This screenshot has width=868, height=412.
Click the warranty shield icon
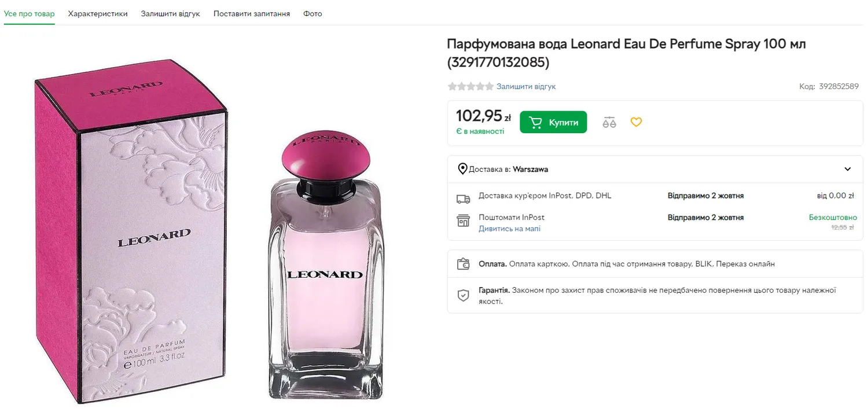tap(463, 295)
